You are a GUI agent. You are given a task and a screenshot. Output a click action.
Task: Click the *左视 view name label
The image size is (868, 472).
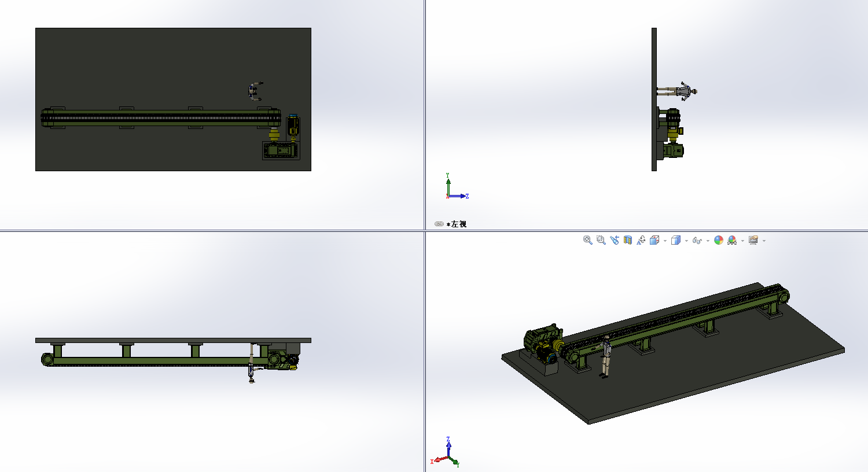tap(457, 224)
